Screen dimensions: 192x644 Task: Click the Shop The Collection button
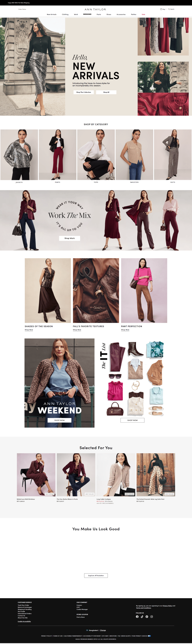[x=84, y=92]
